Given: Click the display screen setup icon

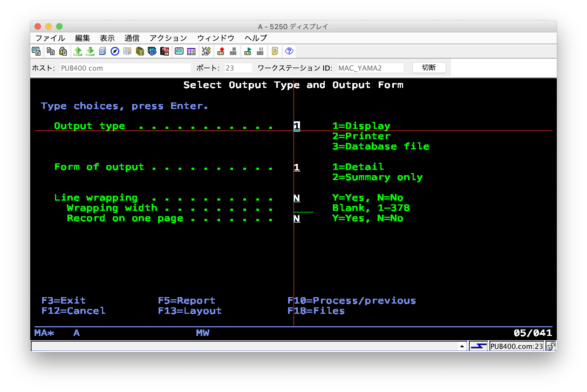Looking at the screenshot, I should pyautogui.click(x=179, y=51).
